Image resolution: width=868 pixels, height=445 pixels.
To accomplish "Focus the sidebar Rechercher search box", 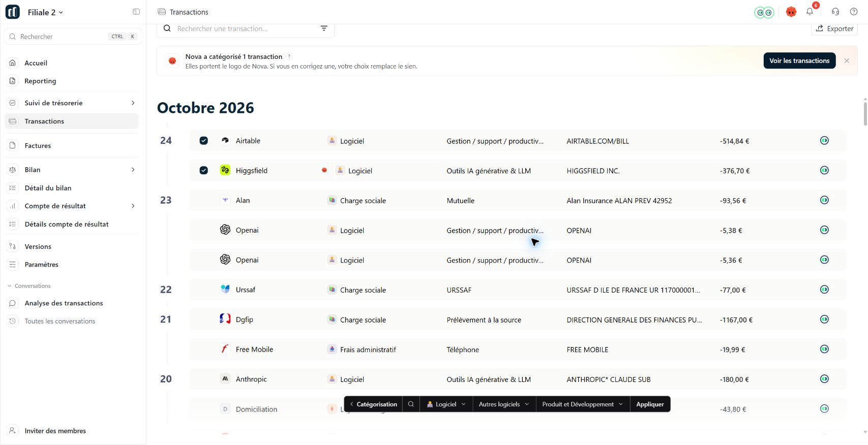I will 73,37.
